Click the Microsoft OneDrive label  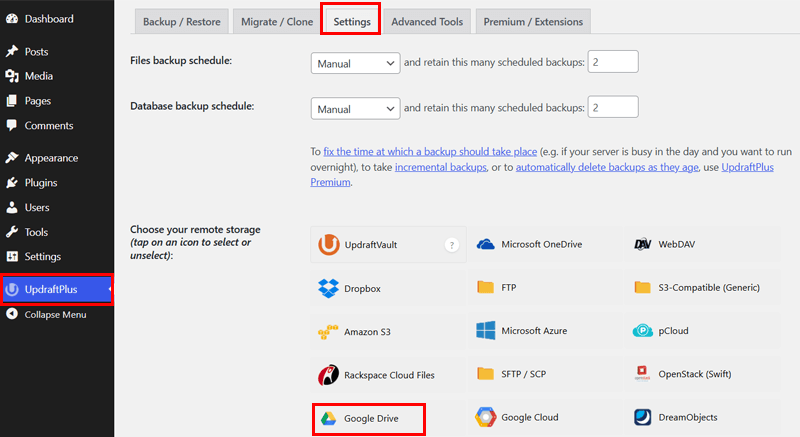(x=541, y=244)
